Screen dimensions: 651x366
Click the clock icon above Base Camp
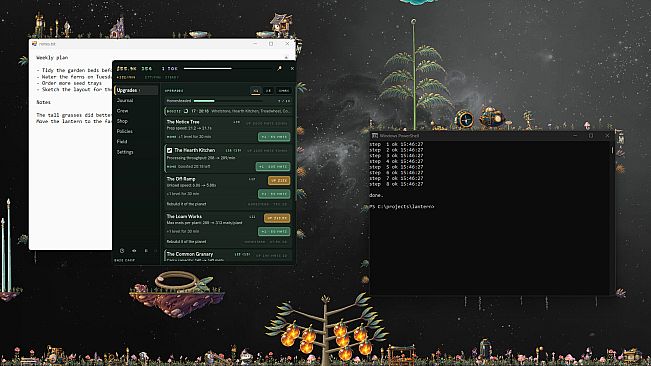122,251
